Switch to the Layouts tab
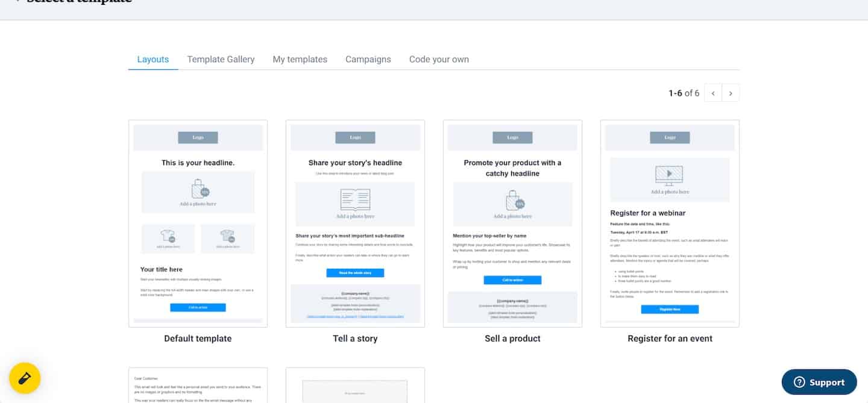868x403 pixels. [x=153, y=59]
